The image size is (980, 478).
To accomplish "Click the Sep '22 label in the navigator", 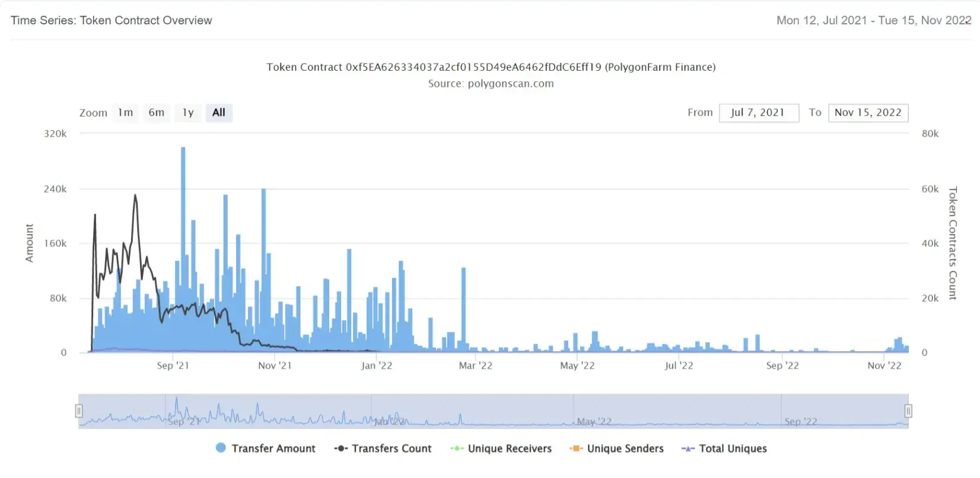I will (x=801, y=422).
